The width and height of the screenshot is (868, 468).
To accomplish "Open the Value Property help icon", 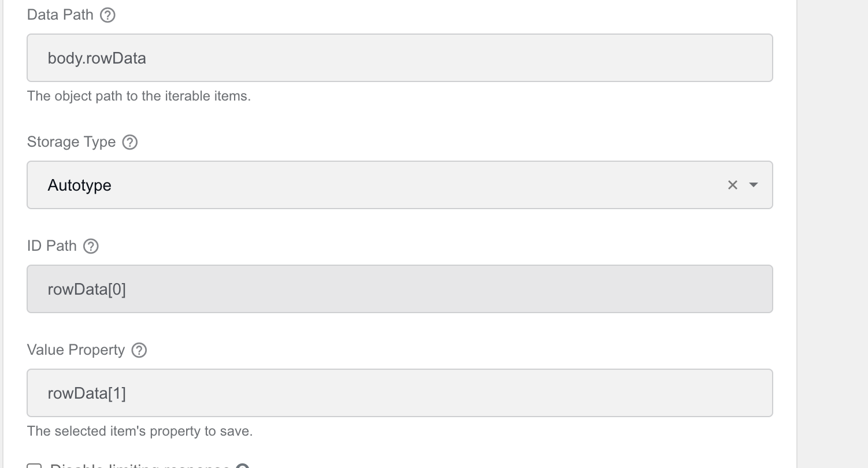I will pyautogui.click(x=139, y=350).
